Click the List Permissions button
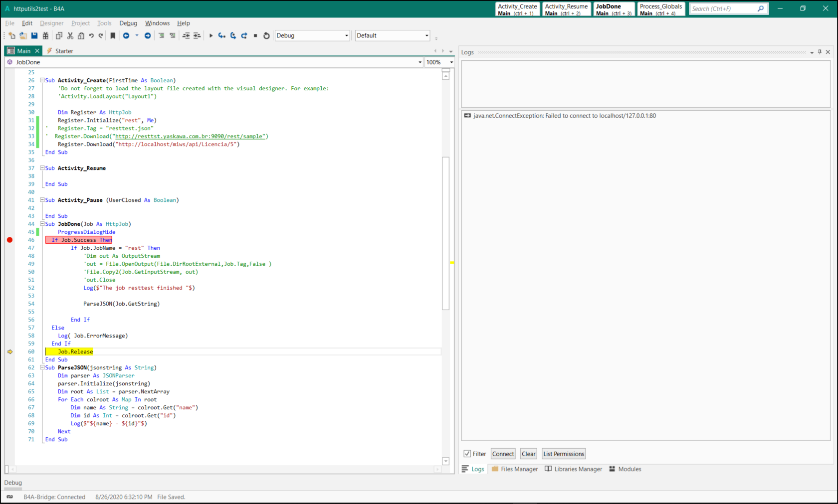The image size is (838, 504). pos(564,454)
